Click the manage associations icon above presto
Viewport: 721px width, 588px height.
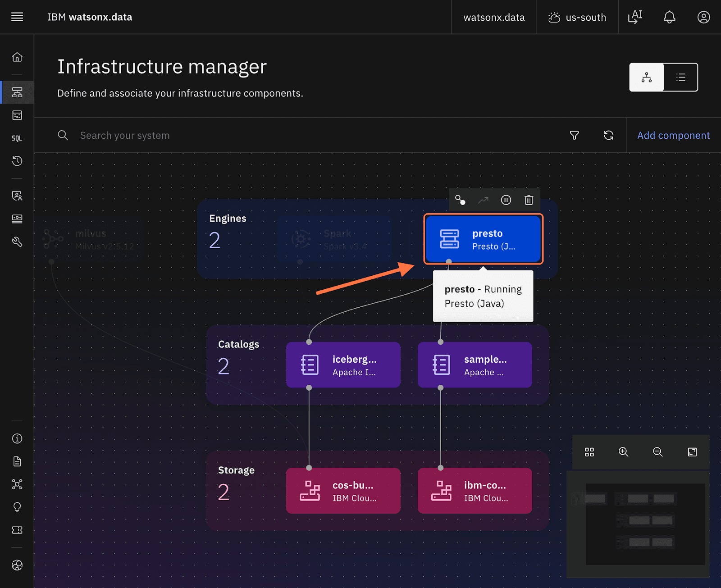point(460,200)
